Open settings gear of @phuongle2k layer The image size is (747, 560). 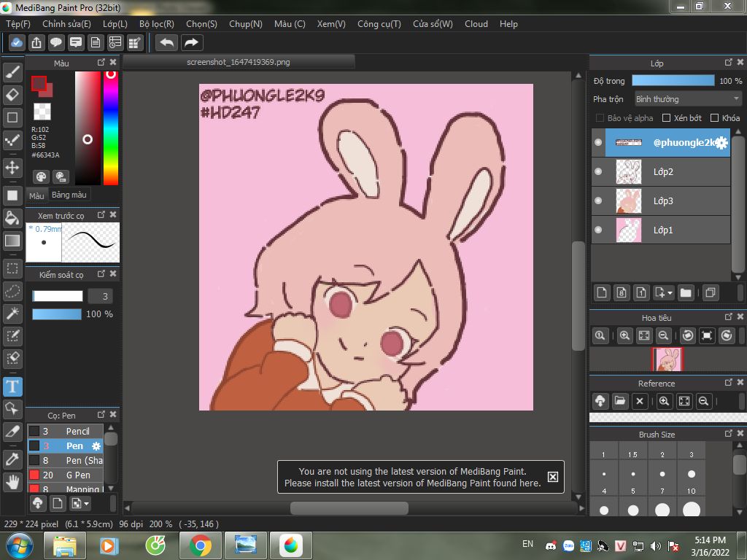coord(722,142)
